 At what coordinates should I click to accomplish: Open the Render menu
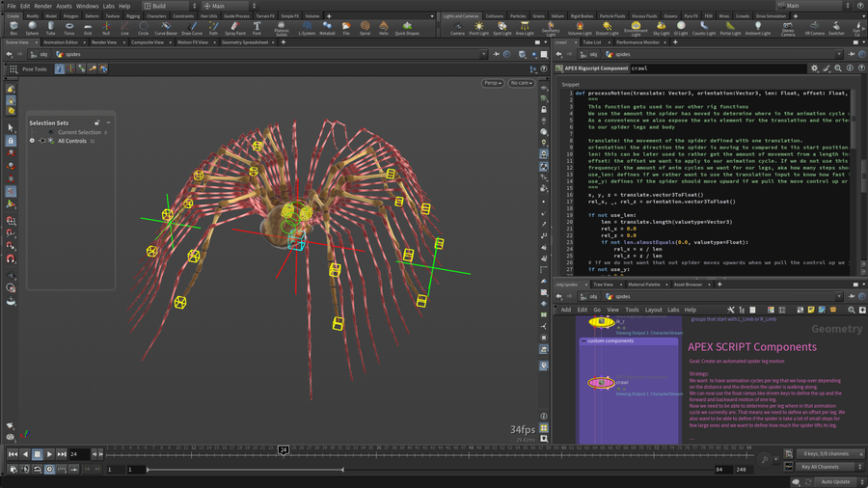point(42,6)
